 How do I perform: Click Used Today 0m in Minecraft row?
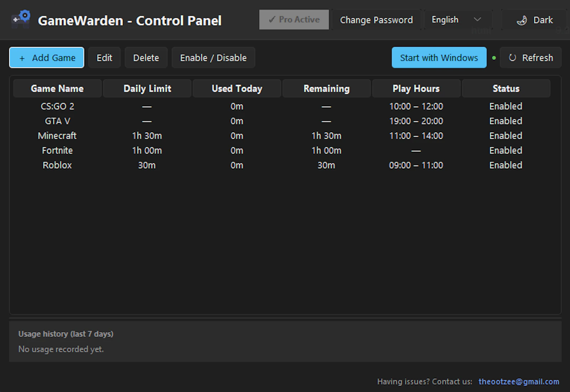pyautogui.click(x=237, y=136)
